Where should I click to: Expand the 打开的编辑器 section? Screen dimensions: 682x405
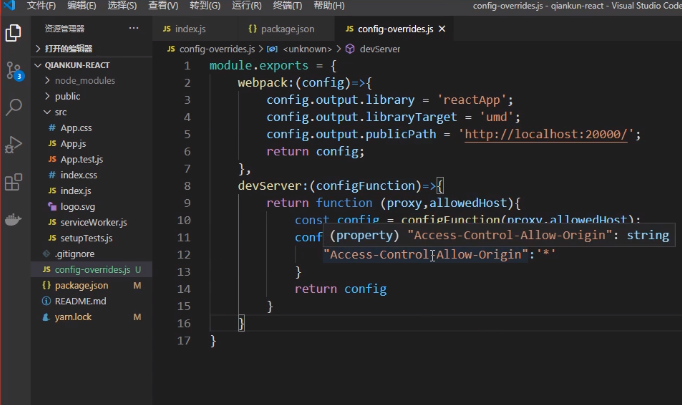[91, 48]
